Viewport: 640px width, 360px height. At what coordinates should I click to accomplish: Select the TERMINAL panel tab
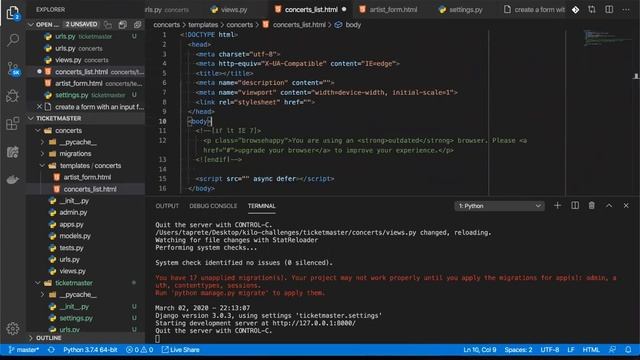(262, 206)
